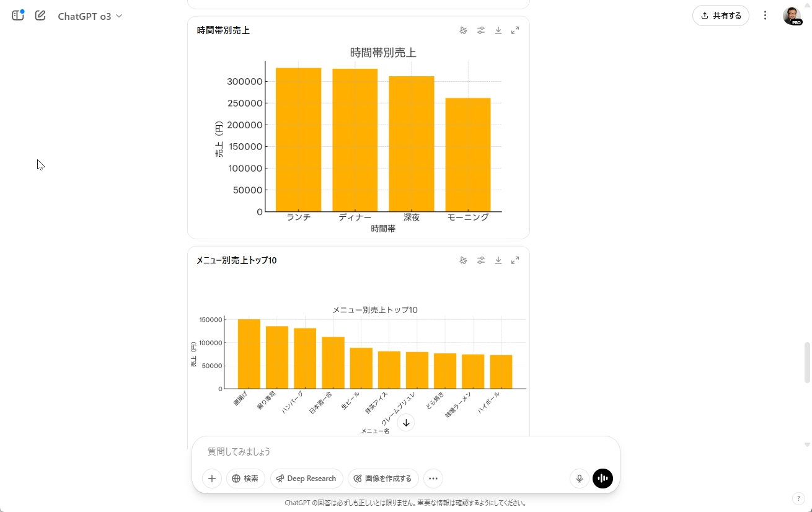Viewport: 812px width, 512px height.
Task: Open the attachment plus menu in the composer
Action: 211,478
